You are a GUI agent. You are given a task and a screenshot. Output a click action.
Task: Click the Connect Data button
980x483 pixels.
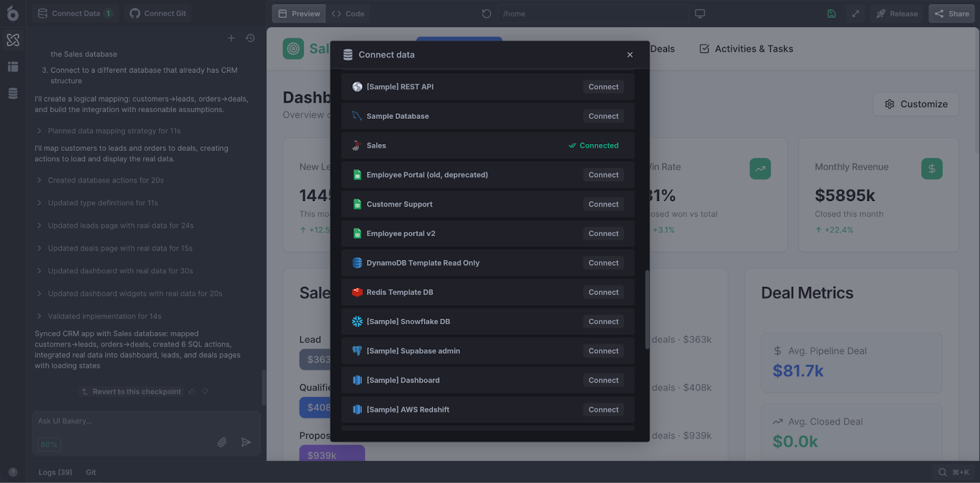[x=75, y=13]
